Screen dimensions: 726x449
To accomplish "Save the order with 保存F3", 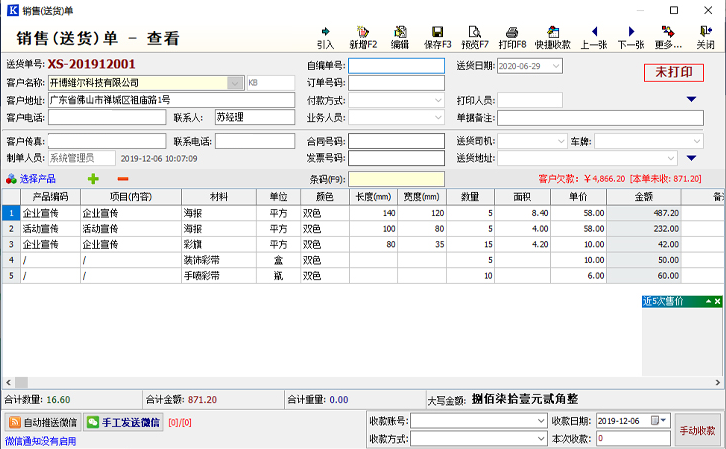I will 438,38.
